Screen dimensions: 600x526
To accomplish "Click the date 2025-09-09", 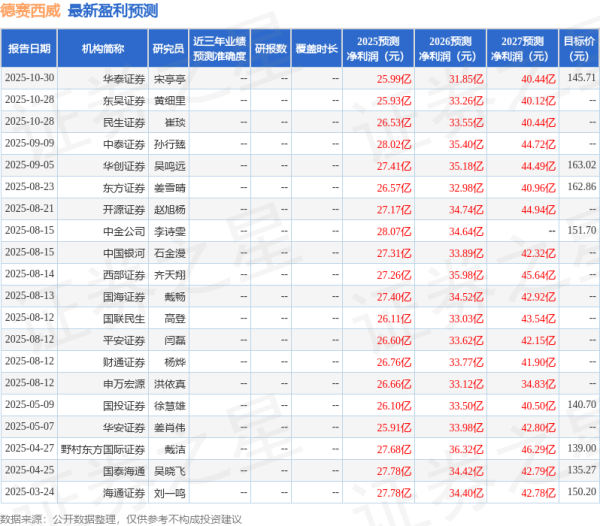I will 29,143.
